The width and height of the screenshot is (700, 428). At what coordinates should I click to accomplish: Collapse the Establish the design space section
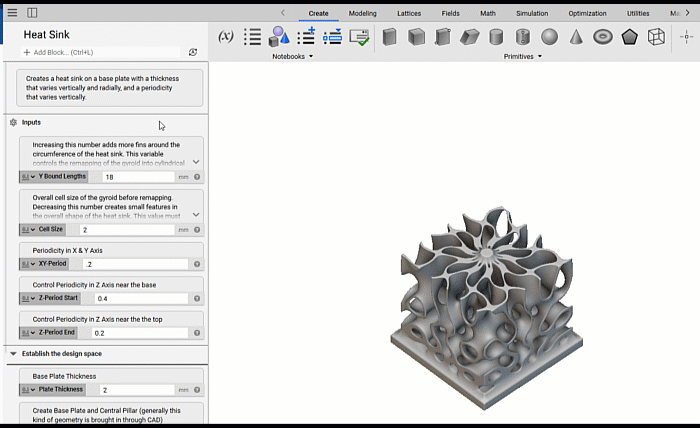click(13, 353)
